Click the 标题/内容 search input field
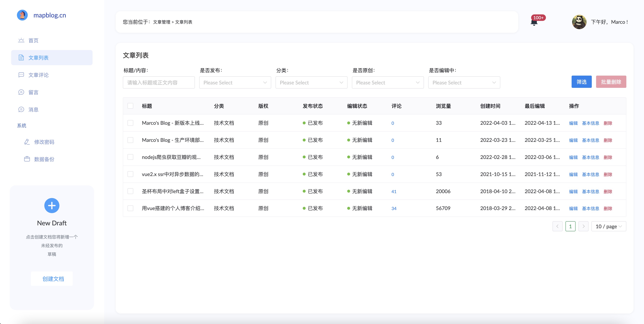Screen dimensions: 644x324 158,82
